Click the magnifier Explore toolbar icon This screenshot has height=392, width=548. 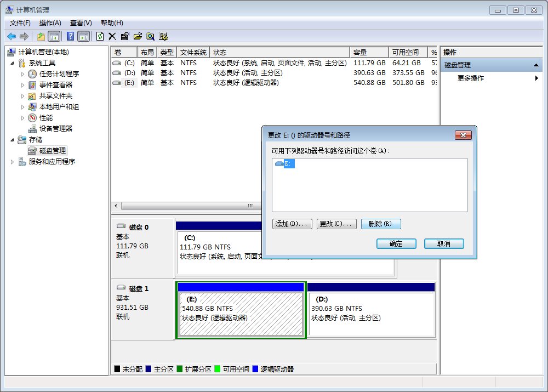pyautogui.click(x=150, y=36)
